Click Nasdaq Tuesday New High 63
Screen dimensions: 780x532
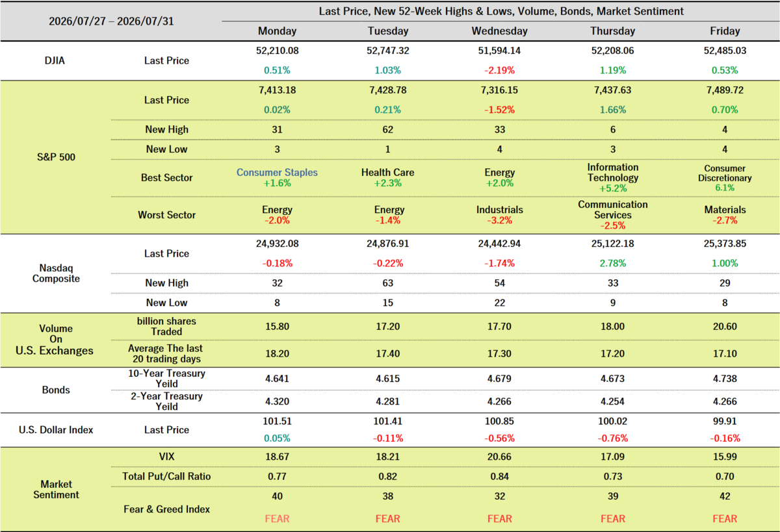pyautogui.click(x=388, y=283)
